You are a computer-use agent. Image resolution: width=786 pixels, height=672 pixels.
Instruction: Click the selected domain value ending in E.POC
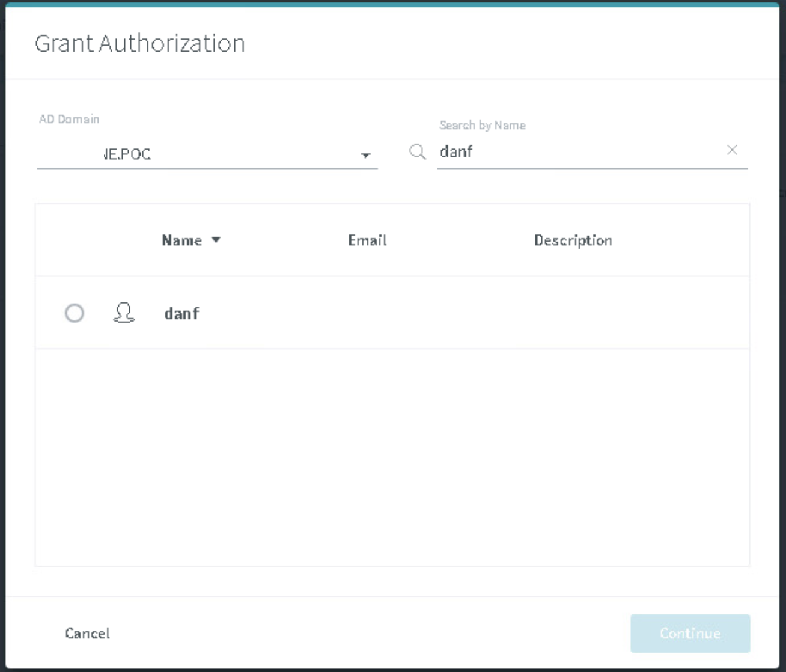coord(126,154)
